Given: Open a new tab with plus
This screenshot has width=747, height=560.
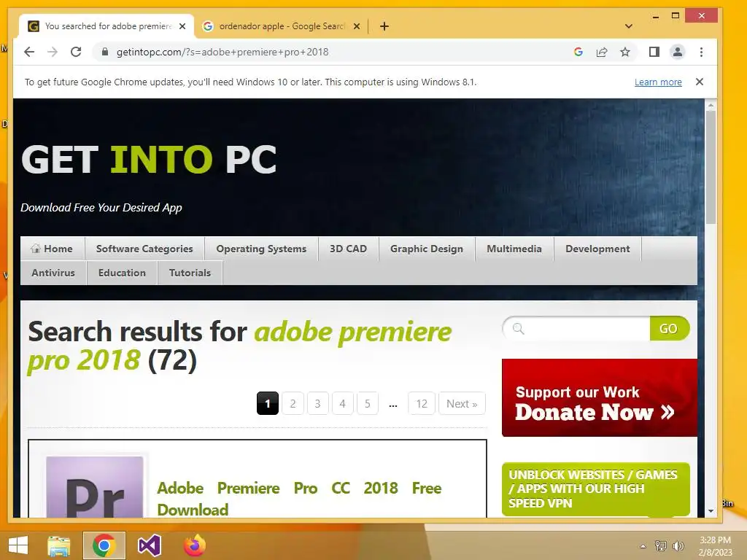Looking at the screenshot, I should point(384,26).
